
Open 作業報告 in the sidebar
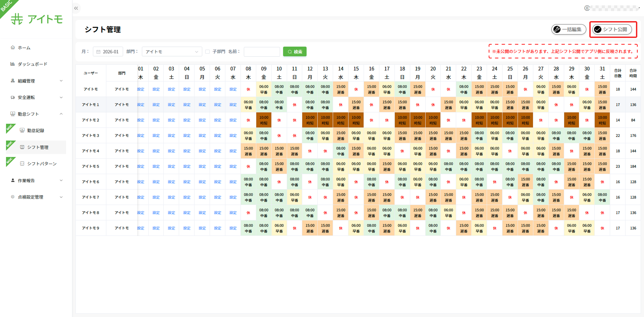(x=26, y=180)
